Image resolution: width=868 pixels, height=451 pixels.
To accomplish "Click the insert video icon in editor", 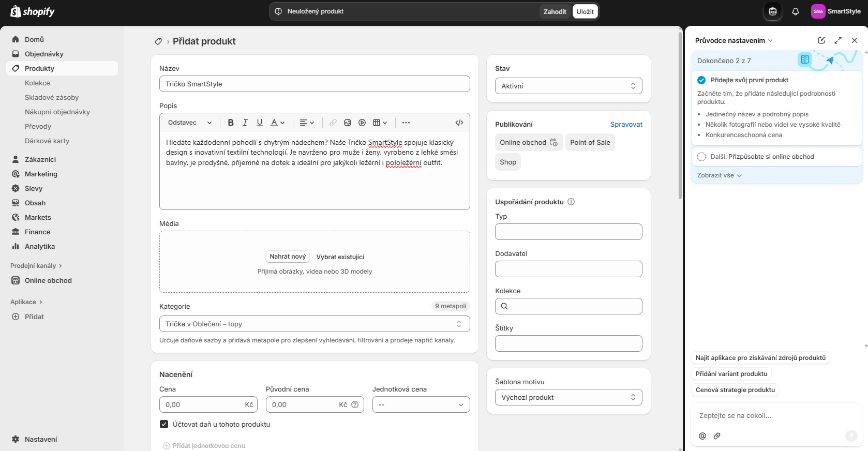I will click(362, 123).
